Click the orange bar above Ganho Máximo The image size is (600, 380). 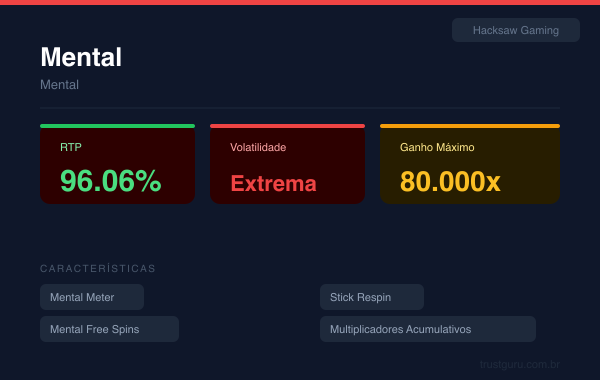(x=470, y=126)
